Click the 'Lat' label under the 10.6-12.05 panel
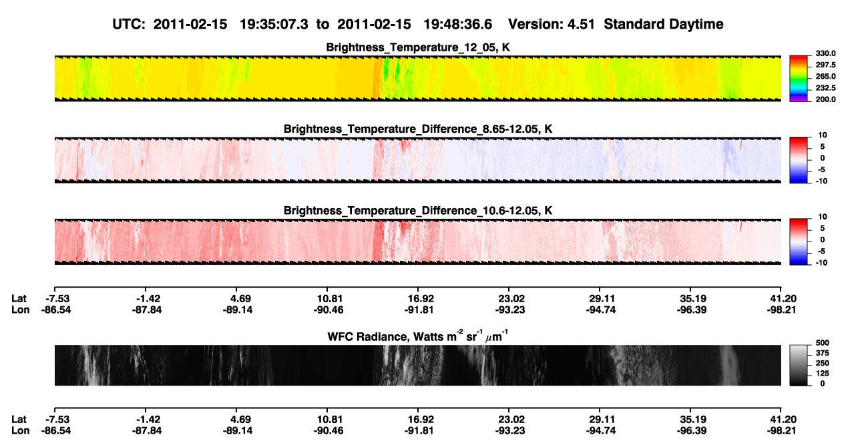The image size is (868, 445). [x=19, y=298]
